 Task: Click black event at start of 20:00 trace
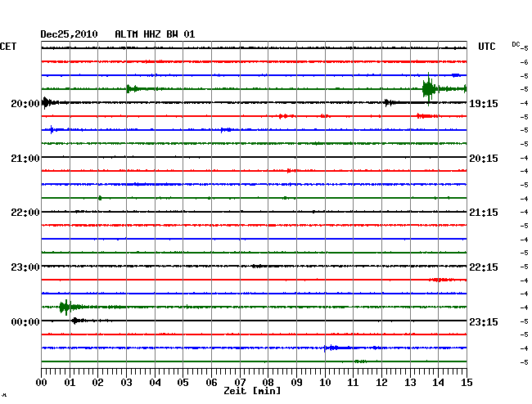click(x=47, y=102)
